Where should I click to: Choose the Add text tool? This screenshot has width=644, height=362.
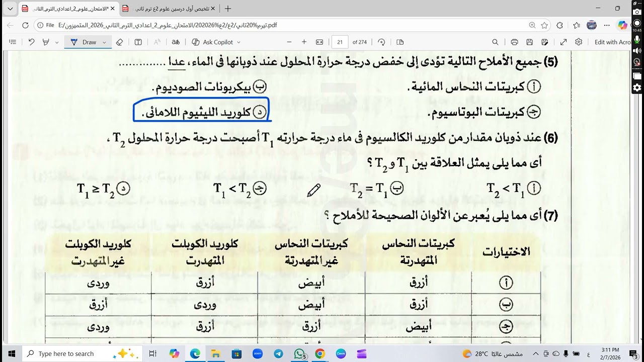[x=138, y=42]
